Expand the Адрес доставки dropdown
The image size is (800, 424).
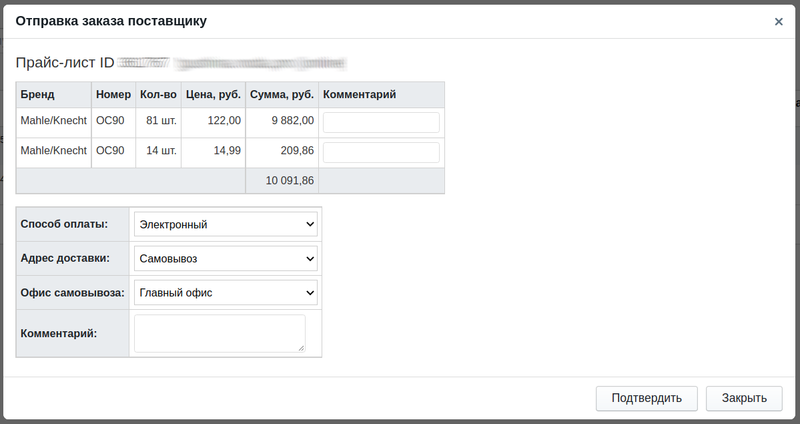(x=226, y=259)
